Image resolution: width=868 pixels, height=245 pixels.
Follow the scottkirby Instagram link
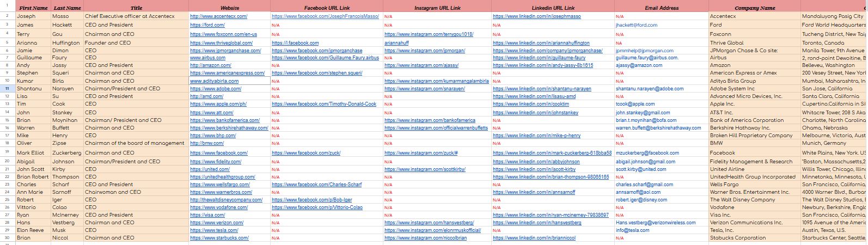tap(425, 169)
